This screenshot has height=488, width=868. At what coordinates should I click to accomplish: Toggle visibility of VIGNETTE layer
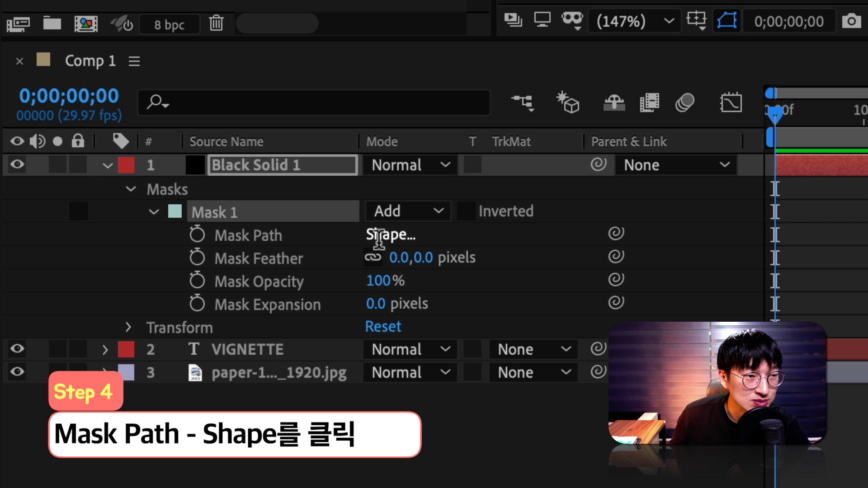tap(17, 349)
